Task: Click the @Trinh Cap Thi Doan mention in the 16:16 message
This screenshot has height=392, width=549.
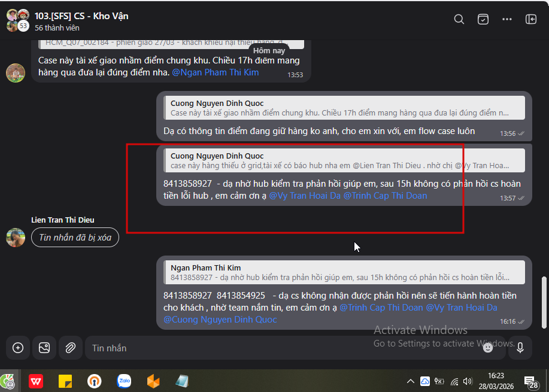Action: [381, 308]
